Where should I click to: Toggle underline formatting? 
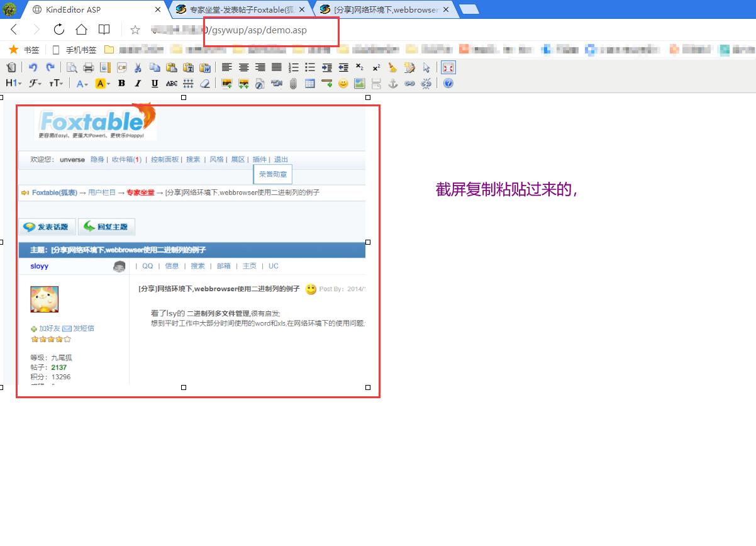[x=155, y=83]
